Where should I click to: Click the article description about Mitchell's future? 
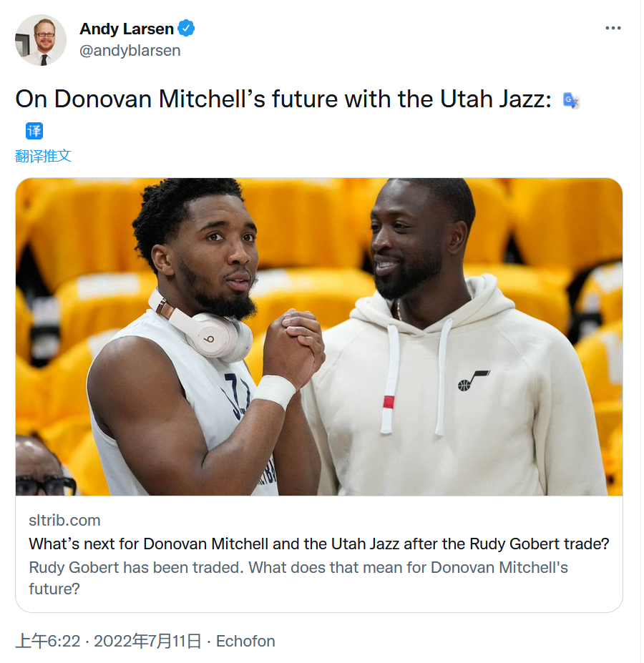tap(298, 578)
